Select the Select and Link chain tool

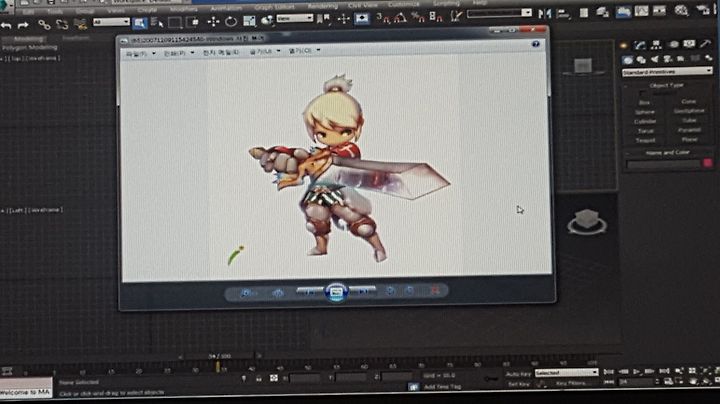pyautogui.click(x=44, y=24)
